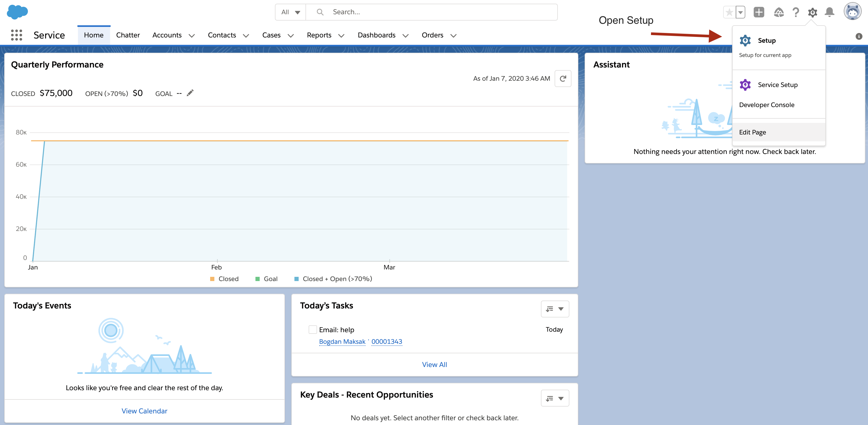Click the Service app name
This screenshot has height=425, width=868.
[x=49, y=35]
